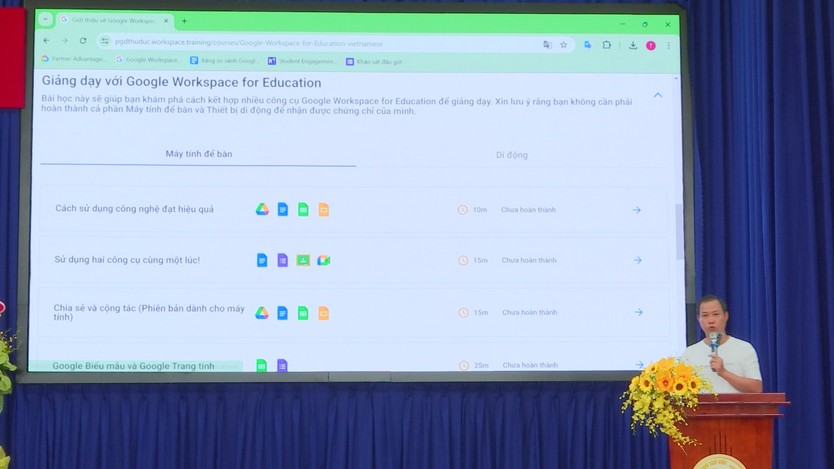
Task: Switch to the Di động tab
Action: click(x=512, y=155)
